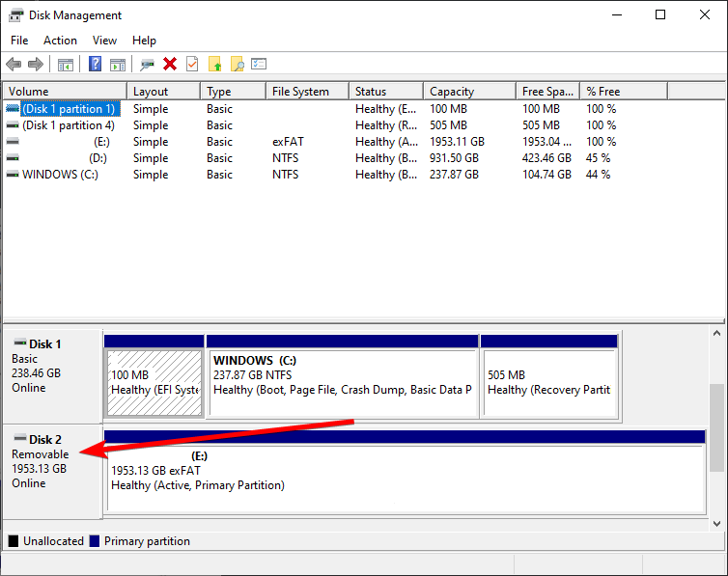Click the folder with magnifier icon

(238, 64)
